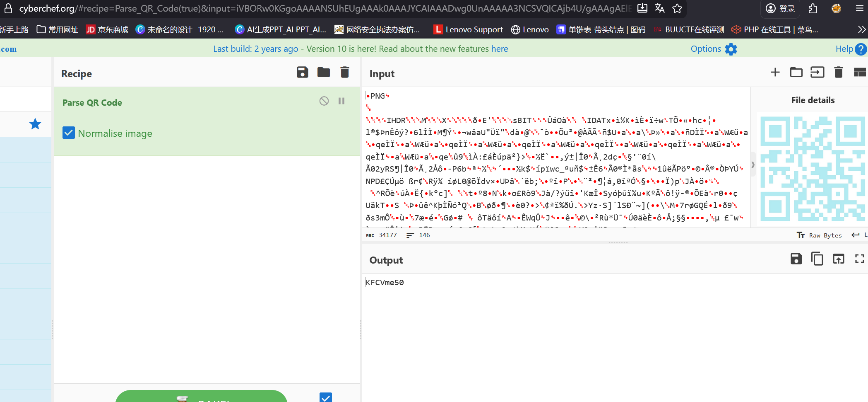This screenshot has height=402, width=868.
Task: Clear input and output
Action: click(839, 73)
